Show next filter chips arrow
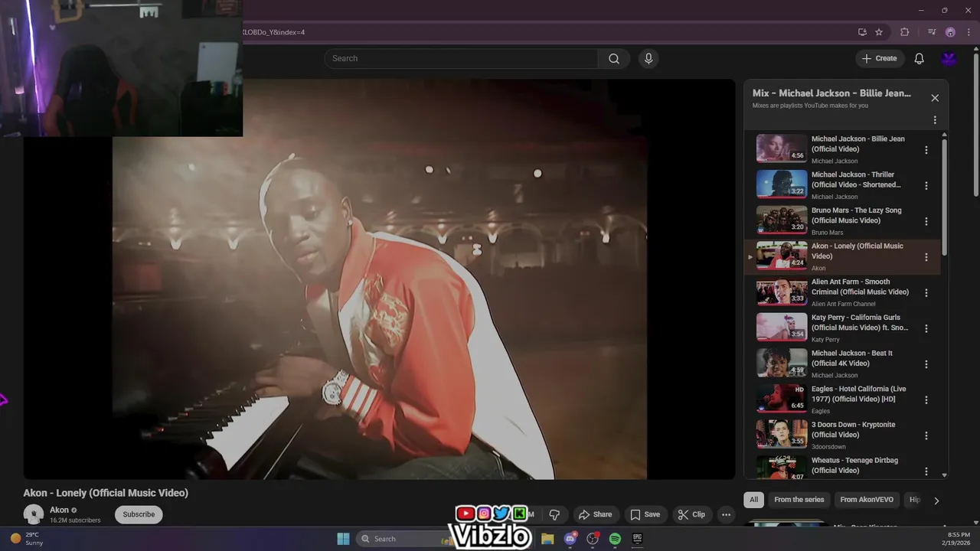Screen dimensions: 980x551 (936, 500)
